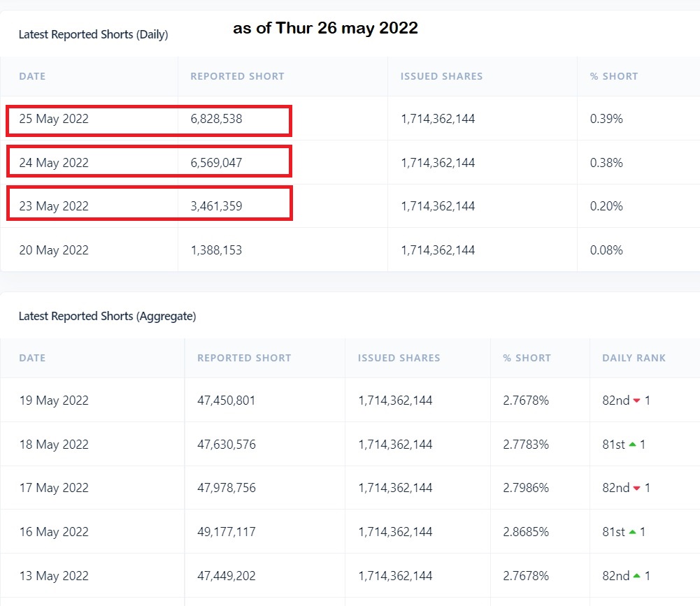Select the 20 May 2022 date cell
The image size is (700, 606).
(x=54, y=250)
